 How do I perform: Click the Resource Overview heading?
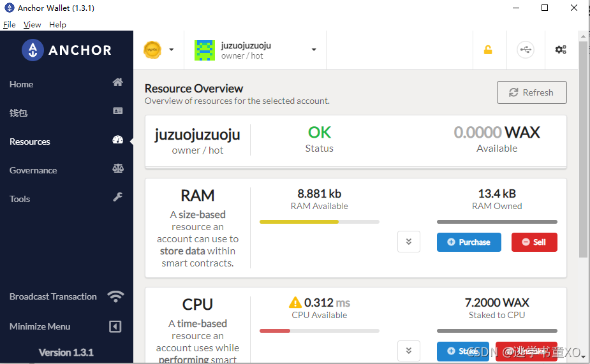coord(194,89)
